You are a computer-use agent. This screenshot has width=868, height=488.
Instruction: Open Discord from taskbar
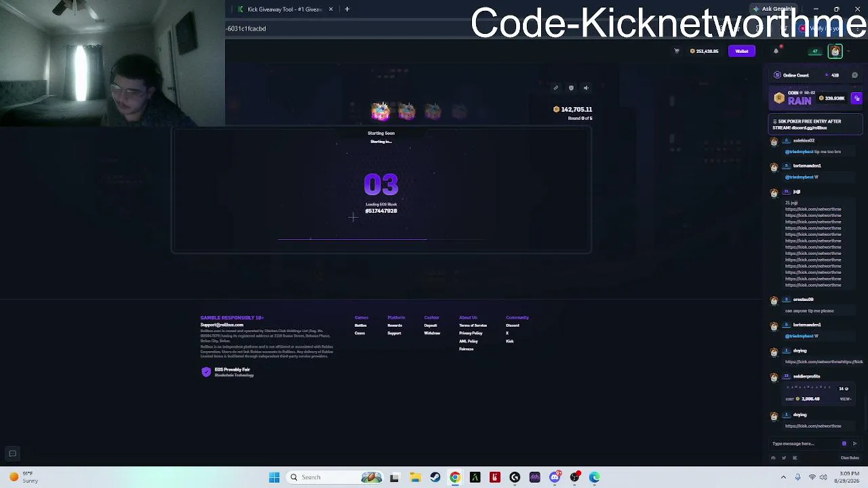555,477
